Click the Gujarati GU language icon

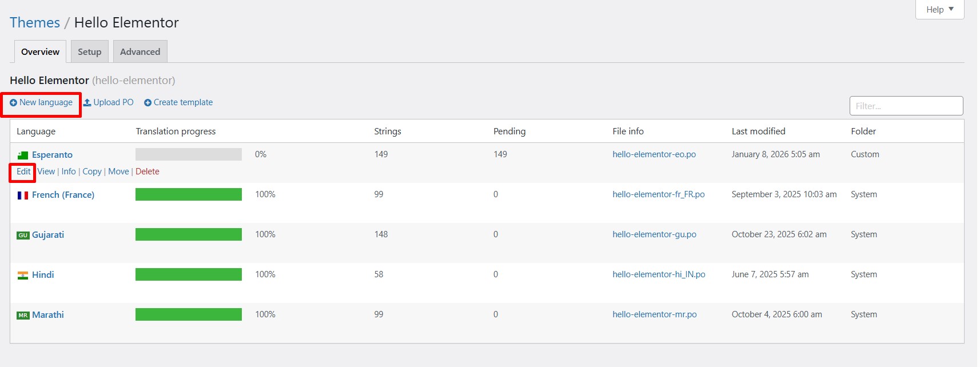pos(23,235)
